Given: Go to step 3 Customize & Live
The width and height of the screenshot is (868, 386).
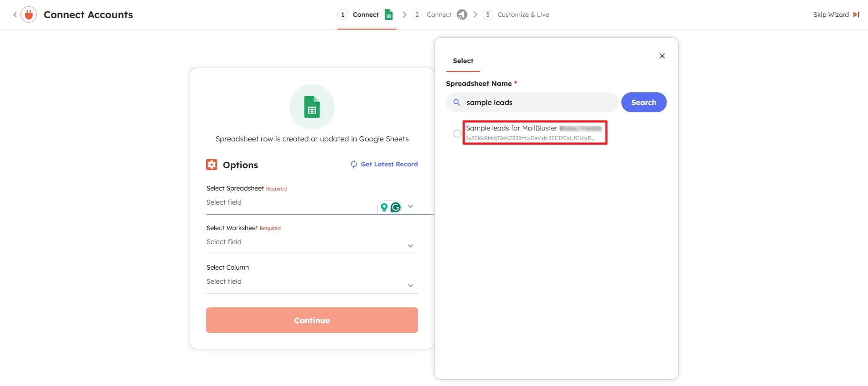Looking at the screenshot, I should (523, 15).
